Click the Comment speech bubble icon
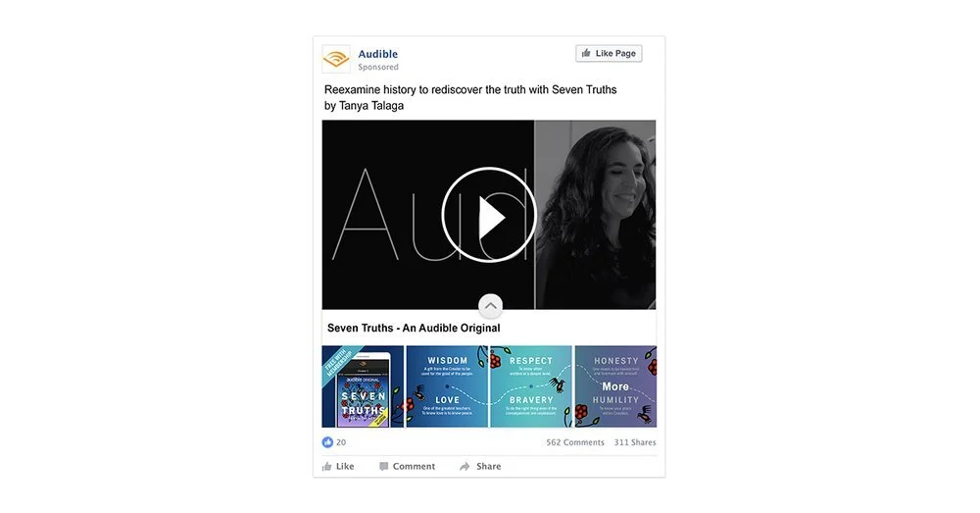Screen dimensions: 980x513 click(x=384, y=466)
